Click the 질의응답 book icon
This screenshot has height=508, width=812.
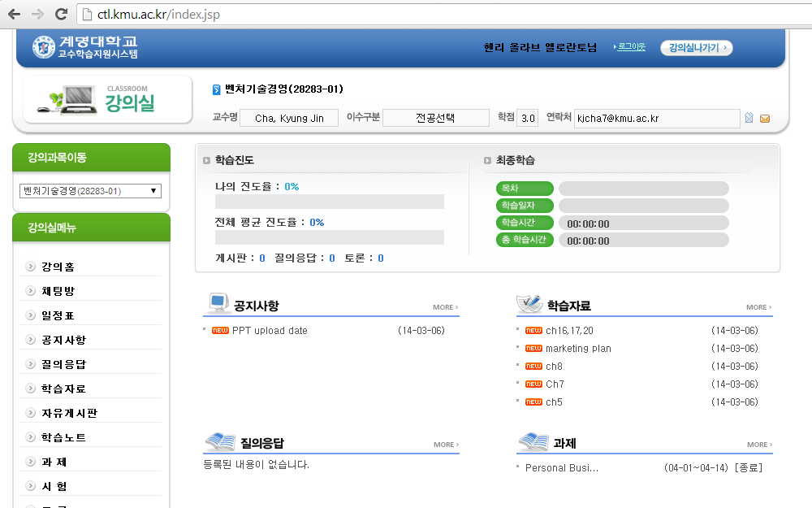(219, 441)
